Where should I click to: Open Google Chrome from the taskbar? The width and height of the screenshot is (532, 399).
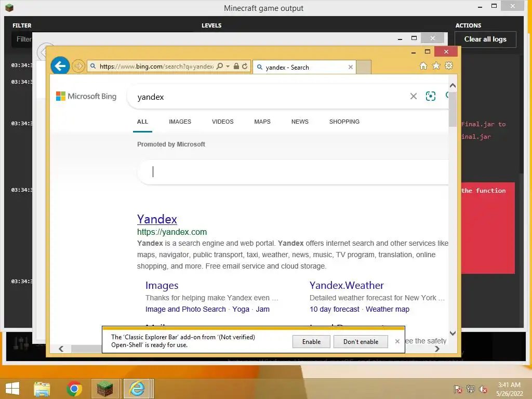tap(74, 389)
